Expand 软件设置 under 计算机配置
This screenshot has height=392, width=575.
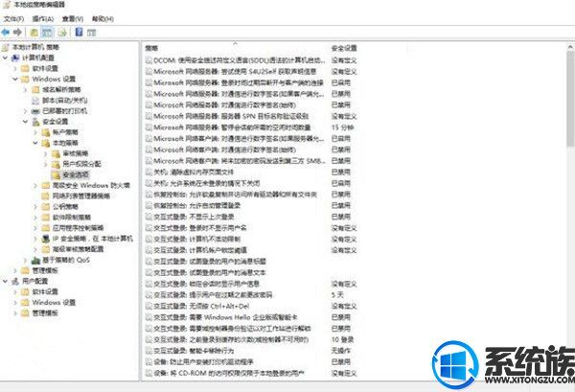15,69
